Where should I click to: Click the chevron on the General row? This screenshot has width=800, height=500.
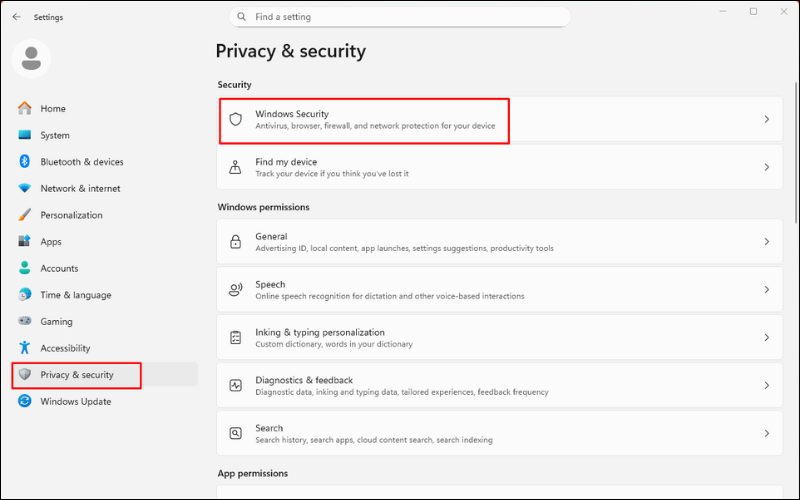(766, 241)
